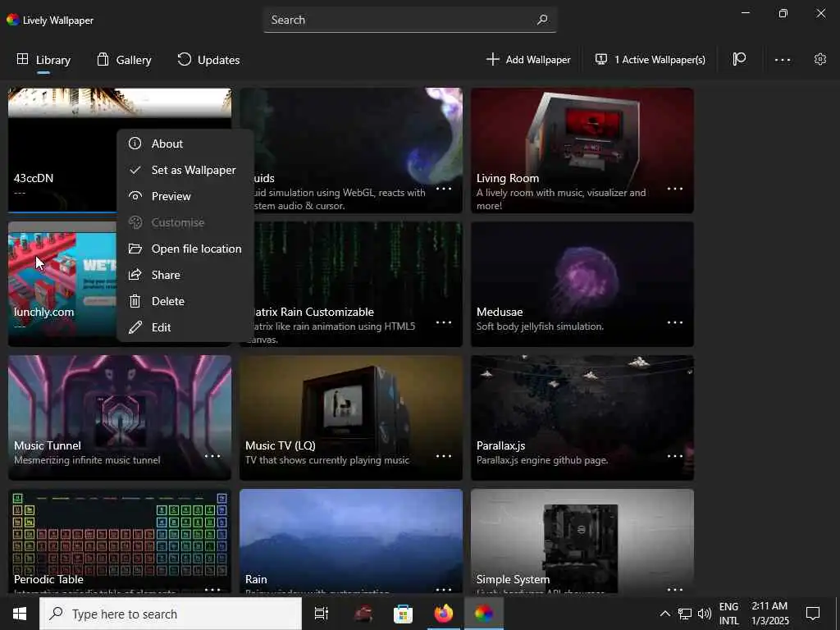This screenshot has height=630, width=840.
Task: Open Task View on the taskbar
Action: coord(322,614)
